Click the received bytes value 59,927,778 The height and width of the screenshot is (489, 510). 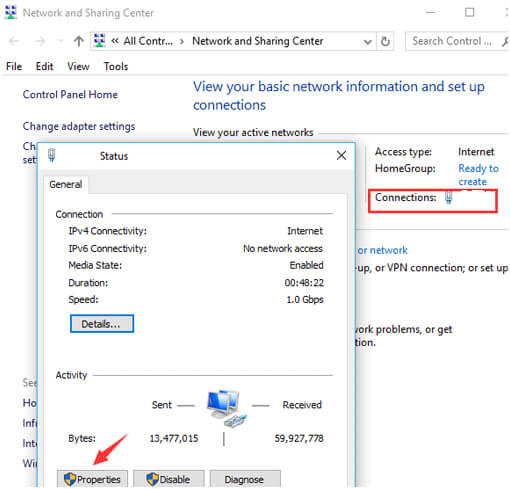299,438
